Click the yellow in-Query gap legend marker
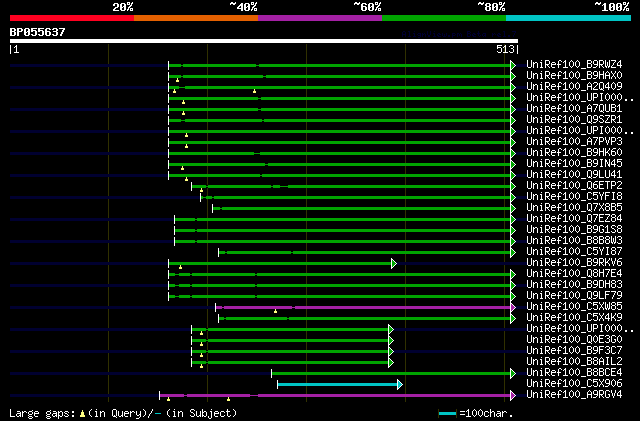Screen dimensions: 640x421 point(82,414)
